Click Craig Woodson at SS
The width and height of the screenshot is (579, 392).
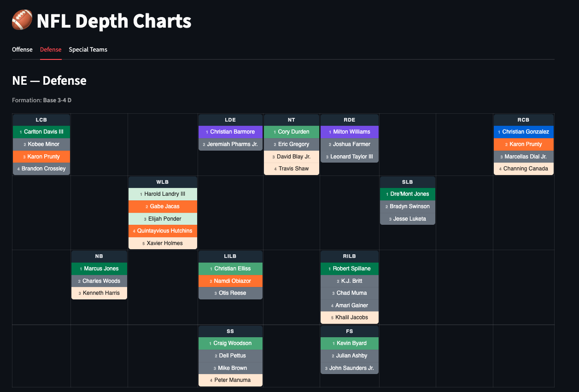pos(230,343)
